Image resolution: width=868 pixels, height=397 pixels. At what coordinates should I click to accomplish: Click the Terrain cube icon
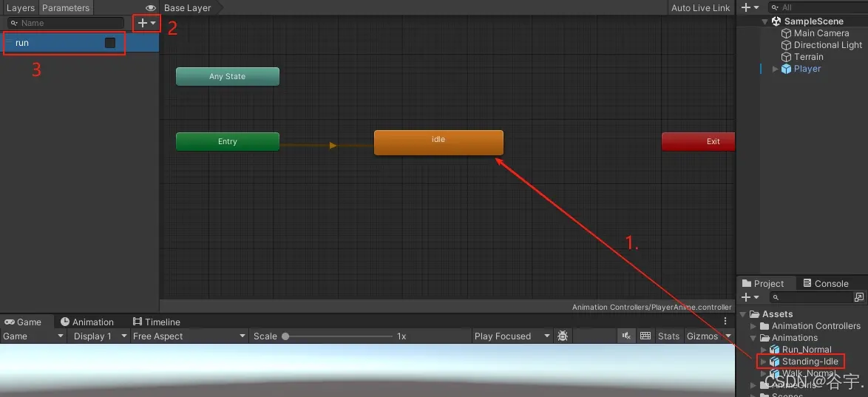(x=786, y=57)
